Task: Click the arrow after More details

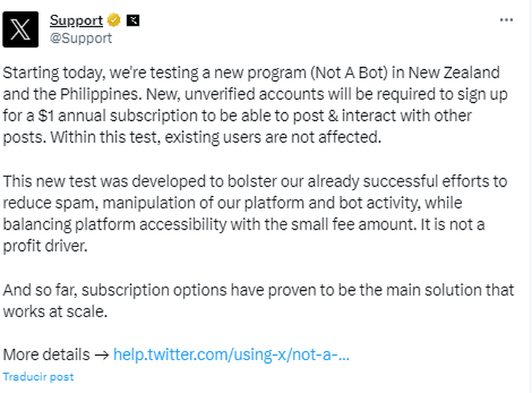Action: pyautogui.click(x=101, y=355)
